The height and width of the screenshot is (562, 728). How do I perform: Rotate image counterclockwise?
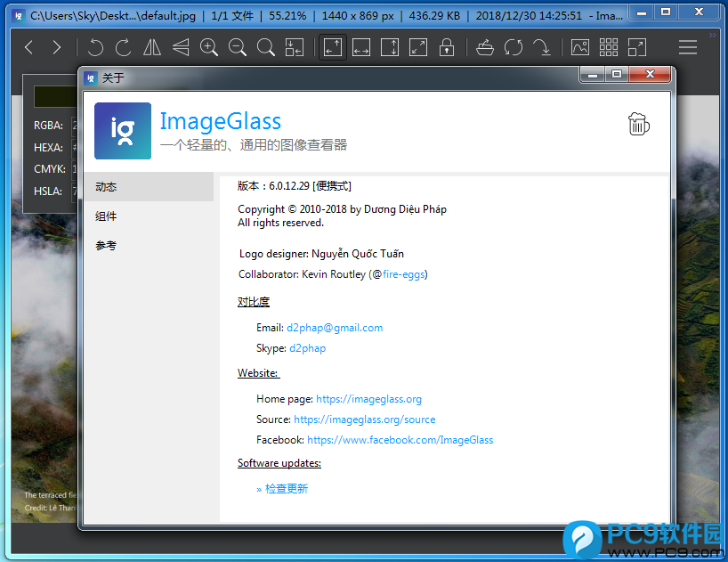point(95,47)
